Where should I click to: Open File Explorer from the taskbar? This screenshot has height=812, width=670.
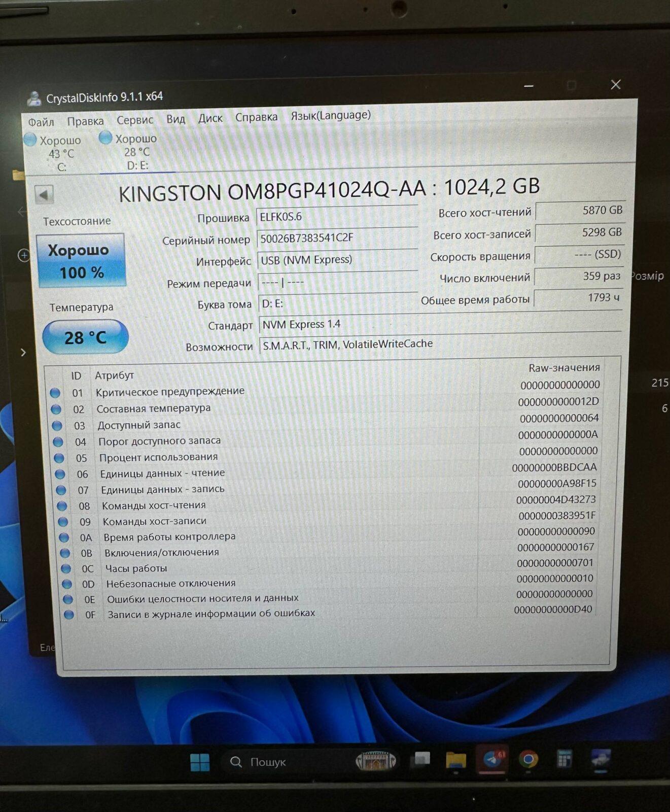click(455, 760)
